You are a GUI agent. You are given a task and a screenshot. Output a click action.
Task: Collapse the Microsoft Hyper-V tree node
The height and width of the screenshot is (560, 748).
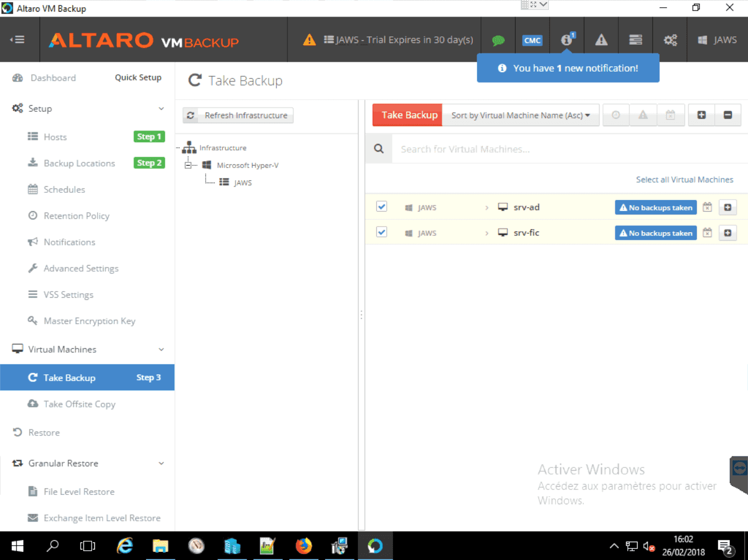pos(188,165)
